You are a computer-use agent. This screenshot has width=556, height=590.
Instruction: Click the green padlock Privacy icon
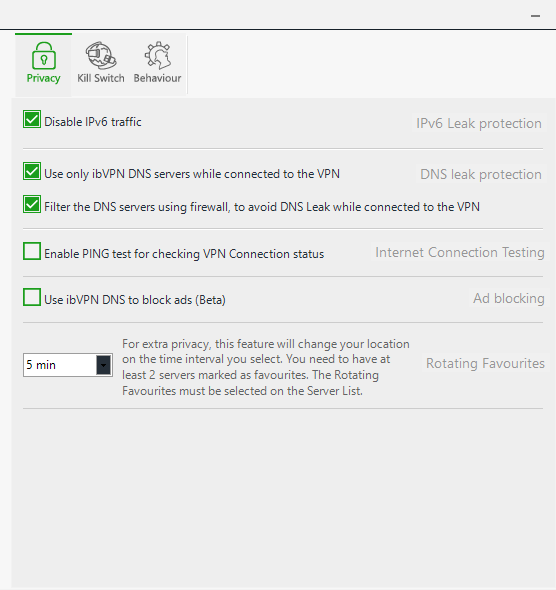pyautogui.click(x=44, y=56)
